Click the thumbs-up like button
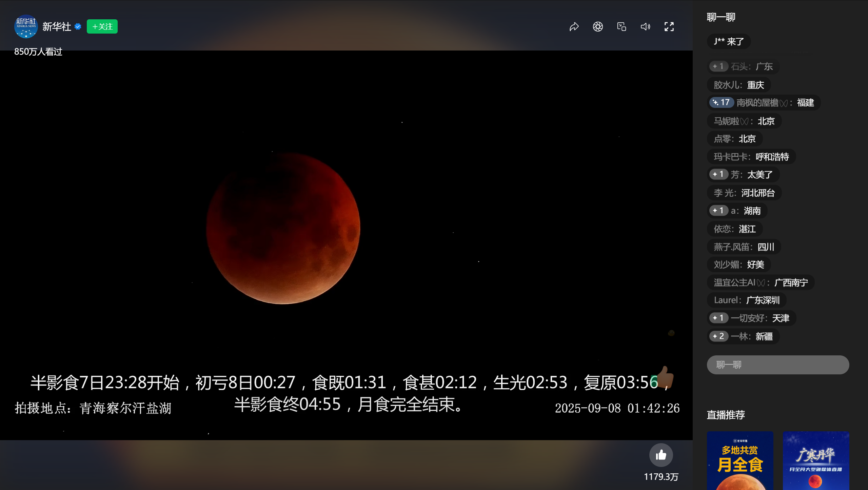Screen dimensions: 868x490 tap(661, 455)
